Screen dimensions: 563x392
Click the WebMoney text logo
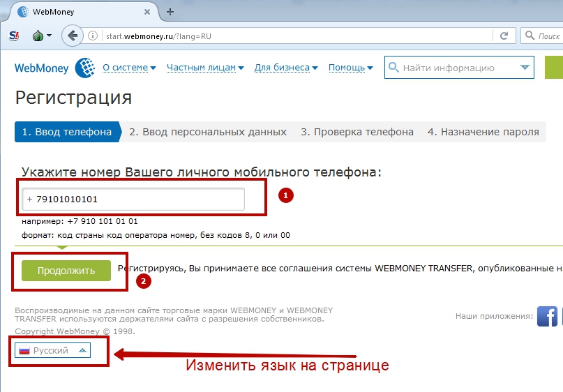click(41, 68)
